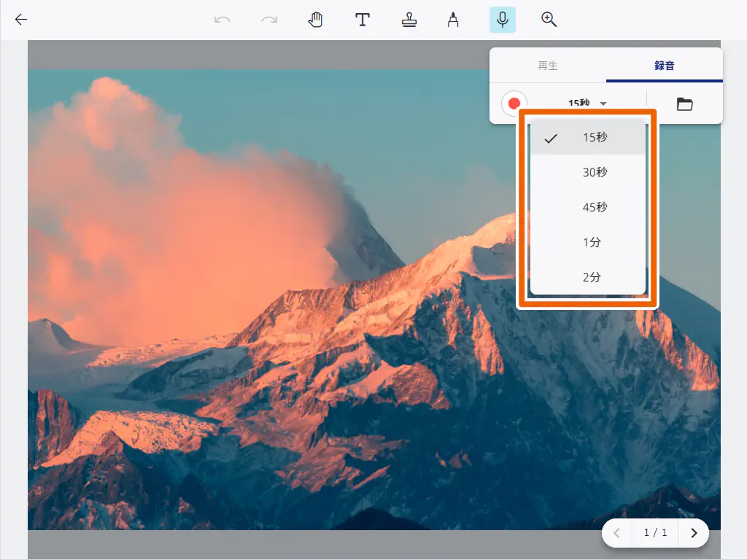Image resolution: width=747 pixels, height=560 pixels.
Task: Toggle the microphone audio tool
Action: coord(502,20)
